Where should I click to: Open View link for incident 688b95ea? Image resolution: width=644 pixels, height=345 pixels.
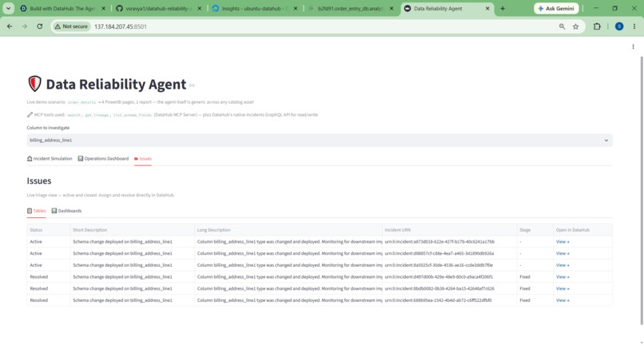click(x=563, y=300)
